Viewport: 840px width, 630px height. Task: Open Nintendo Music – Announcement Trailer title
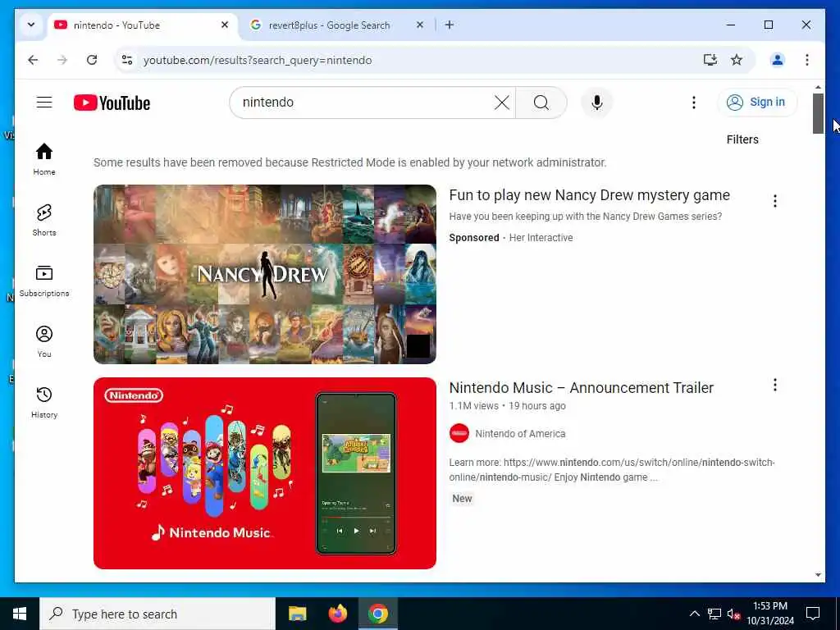[x=582, y=387]
